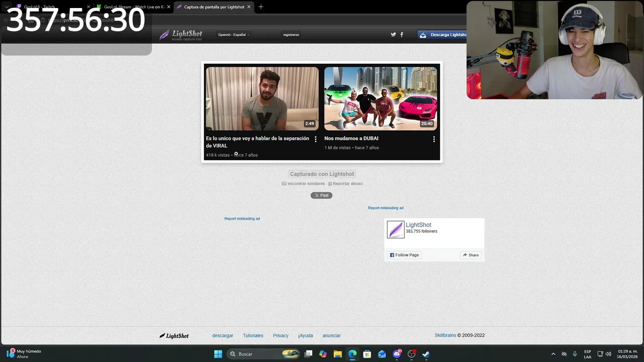Click title 'Es lo unico que voy a hablar'
Screen dimensions: 644x362
tap(258, 142)
